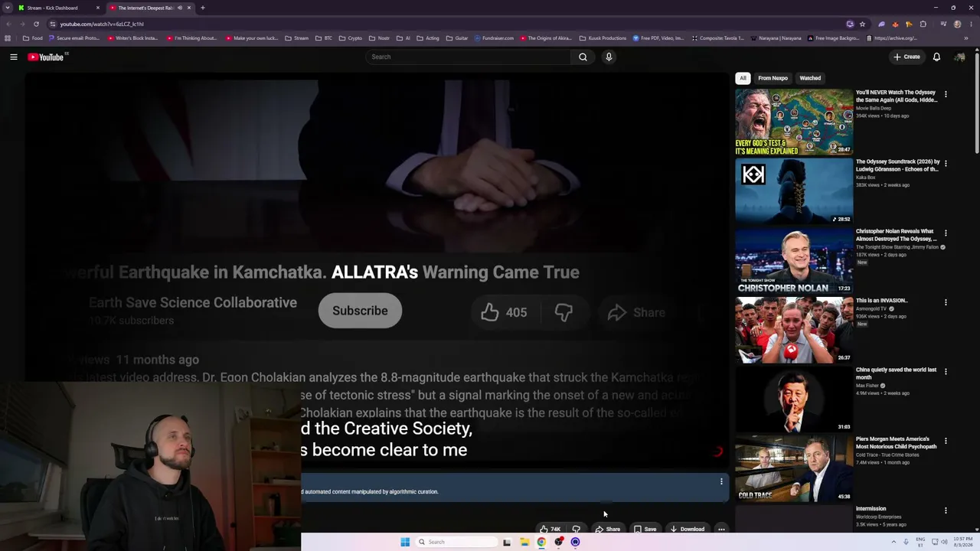Open Task View on the taskbar
This screenshot has width=980, height=551.
pyautogui.click(x=507, y=542)
